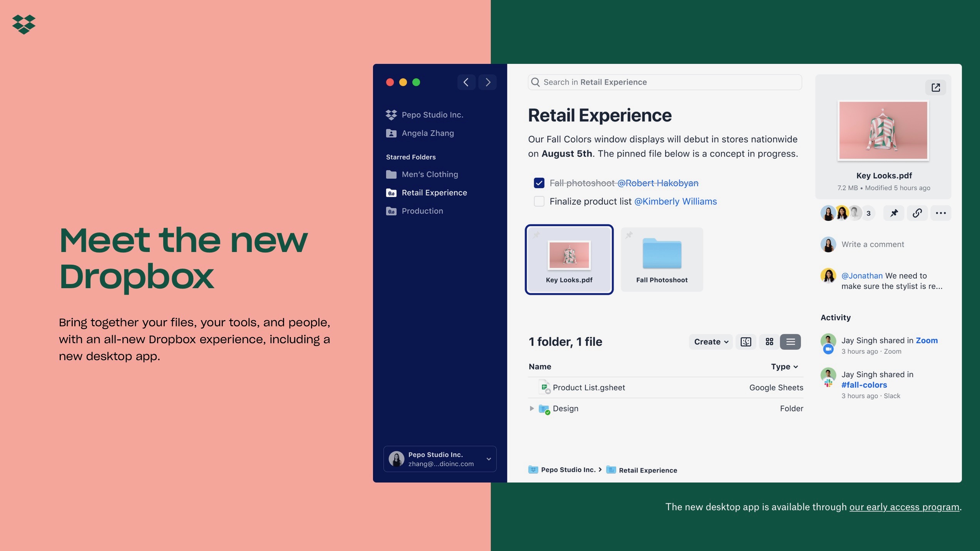Screen dimensions: 980x551
Task: Open the three-dot more options menu
Action: 940,213
